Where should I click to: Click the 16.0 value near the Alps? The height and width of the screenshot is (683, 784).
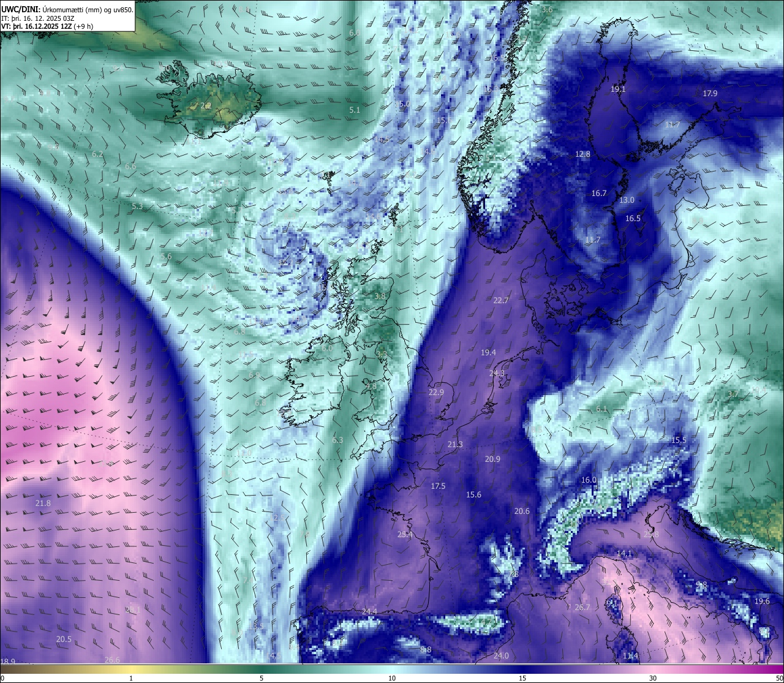589,480
